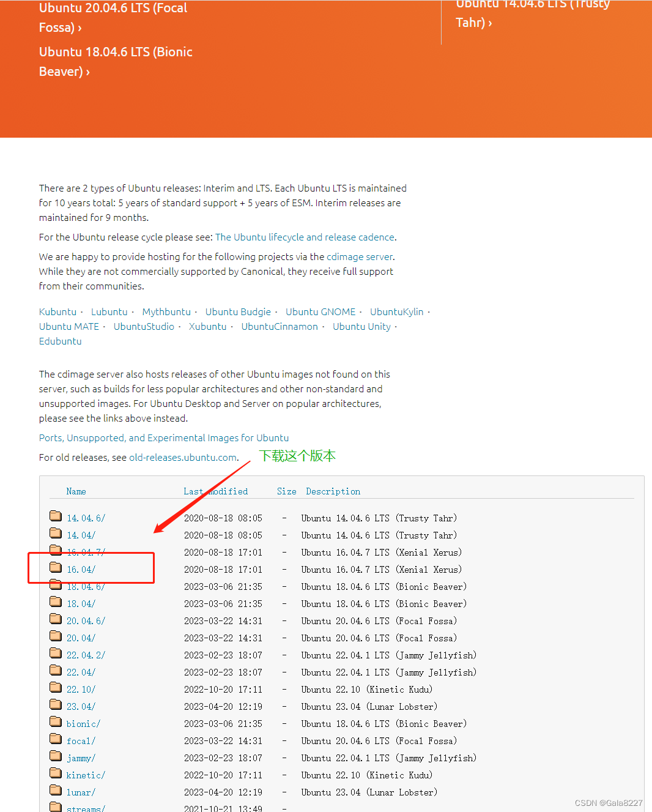Viewport: 652px width, 812px height.
Task: Open the Xubuntu link
Action: coord(207,326)
